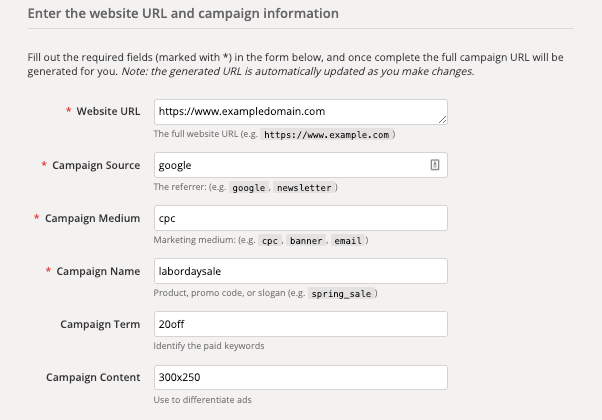
Task: Click the Campaign Content field showing 300x250
Action: (301, 377)
